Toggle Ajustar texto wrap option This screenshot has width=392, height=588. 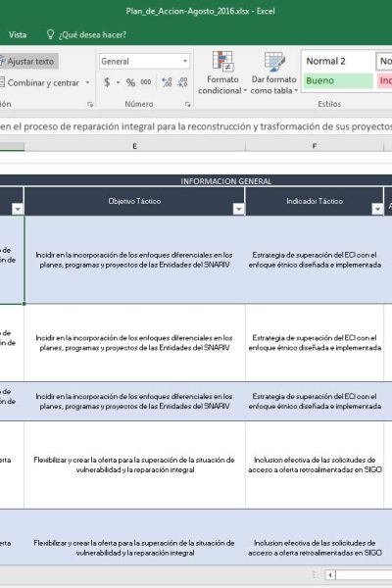(x=27, y=61)
